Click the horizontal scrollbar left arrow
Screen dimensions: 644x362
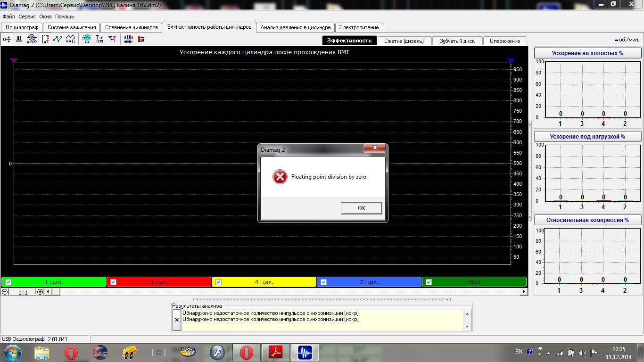coord(47,292)
